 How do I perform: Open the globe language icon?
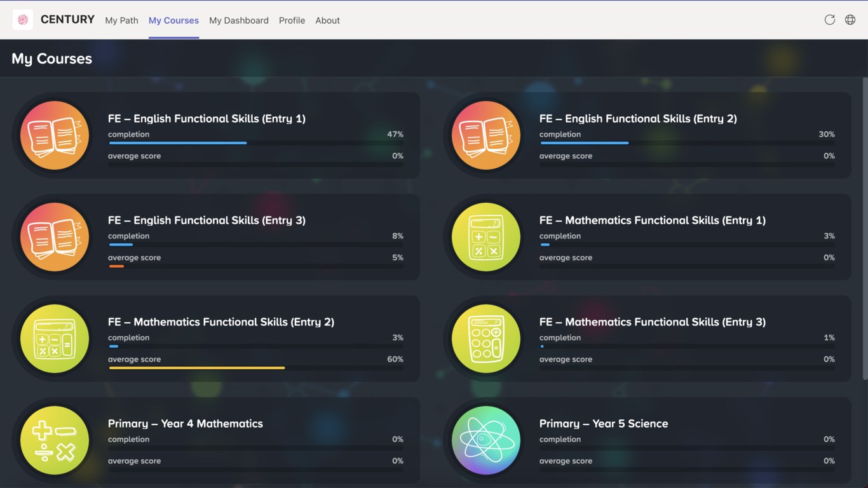tap(850, 20)
